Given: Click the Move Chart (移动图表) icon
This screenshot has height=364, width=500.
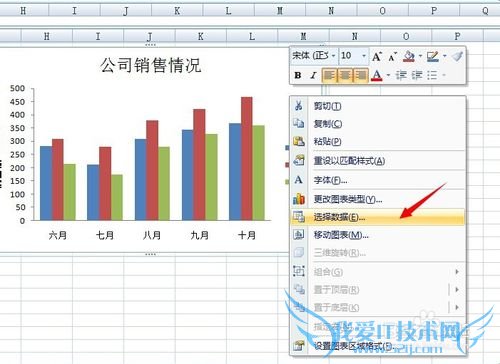Looking at the screenshot, I should click(298, 235).
